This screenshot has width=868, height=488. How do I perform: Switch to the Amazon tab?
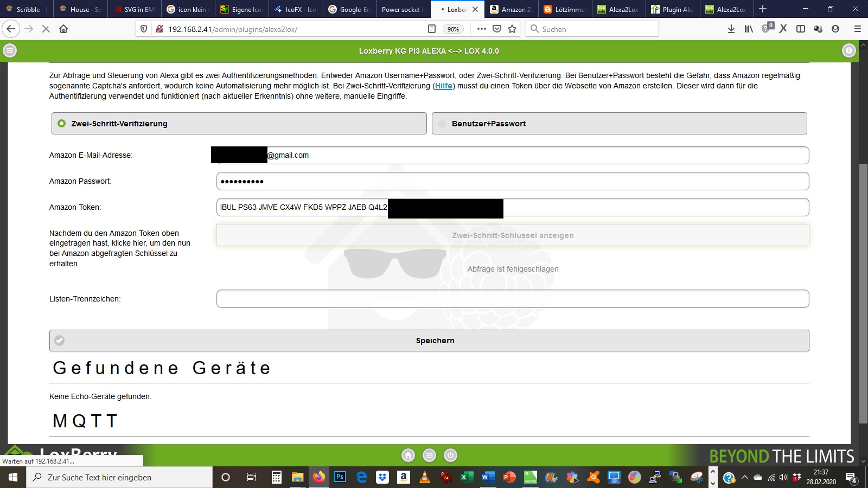click(x=510, y=9)
